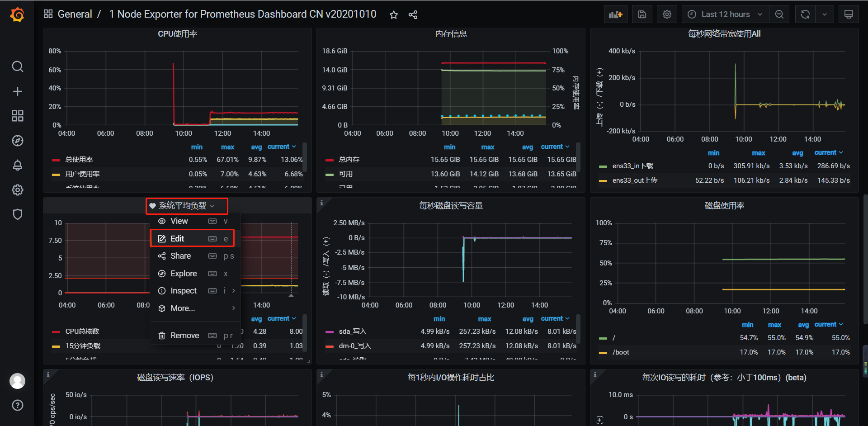Sort CPU legend by the max column
Screen dimensions: 868x426
(x=227, y=147)
